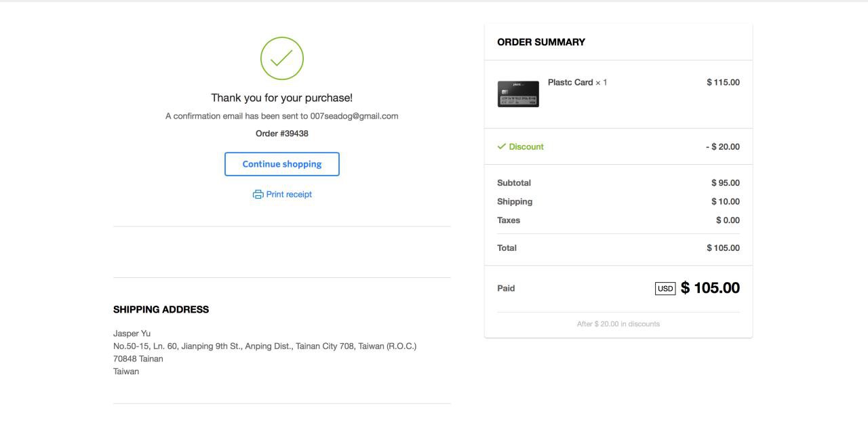Click the USD currency badge
This screenshot has width=868, height=421.
665,289
